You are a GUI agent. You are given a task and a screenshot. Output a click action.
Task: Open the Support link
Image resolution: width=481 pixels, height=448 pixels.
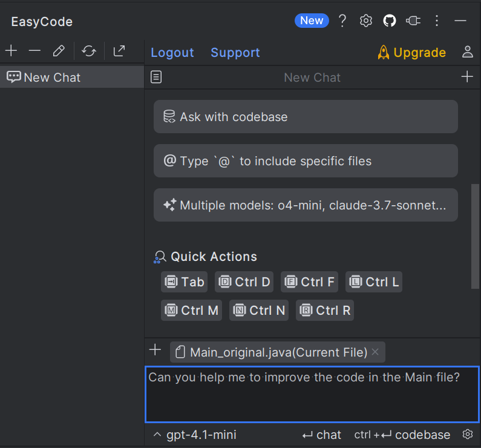tap(235, 53)
